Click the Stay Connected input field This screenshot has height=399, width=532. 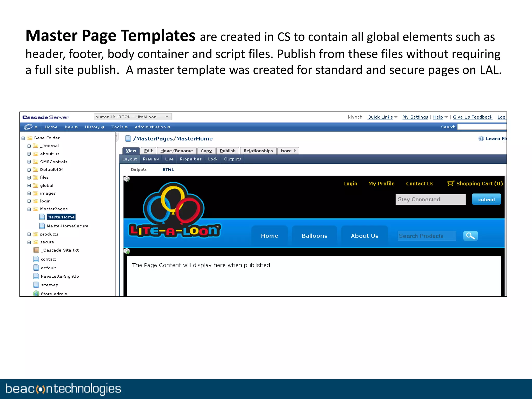[430, 199]
